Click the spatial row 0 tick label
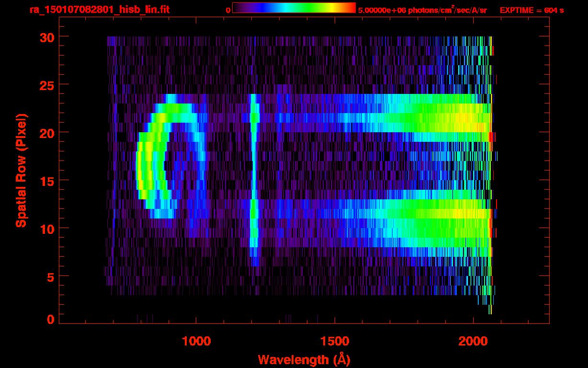The width and height of the screenshot is (588, 368). pyautogui.click(x=51, y=319)
